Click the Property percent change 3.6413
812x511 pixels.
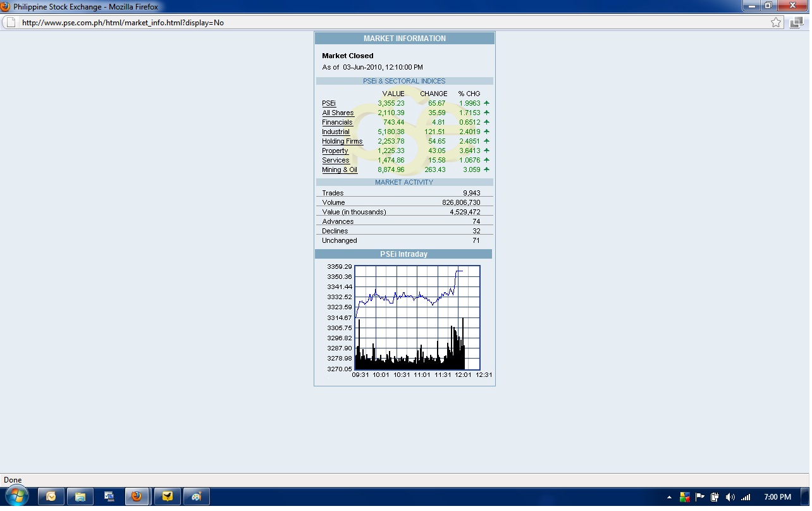(x=470, y=151)
